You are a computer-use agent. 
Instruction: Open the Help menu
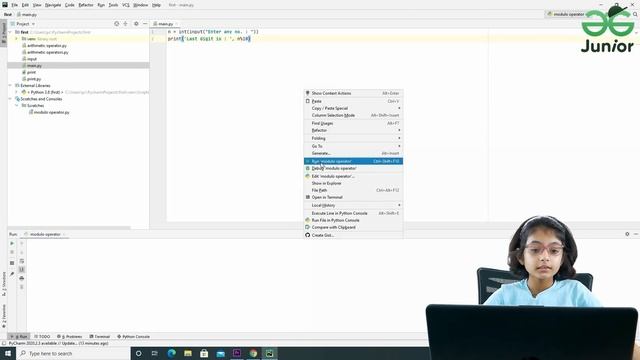(x=156, y=5)
